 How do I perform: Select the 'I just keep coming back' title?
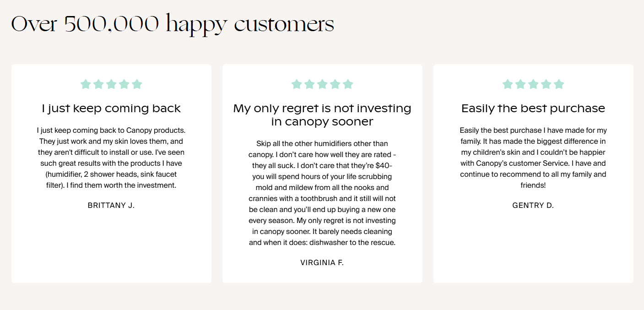point(111,109)
